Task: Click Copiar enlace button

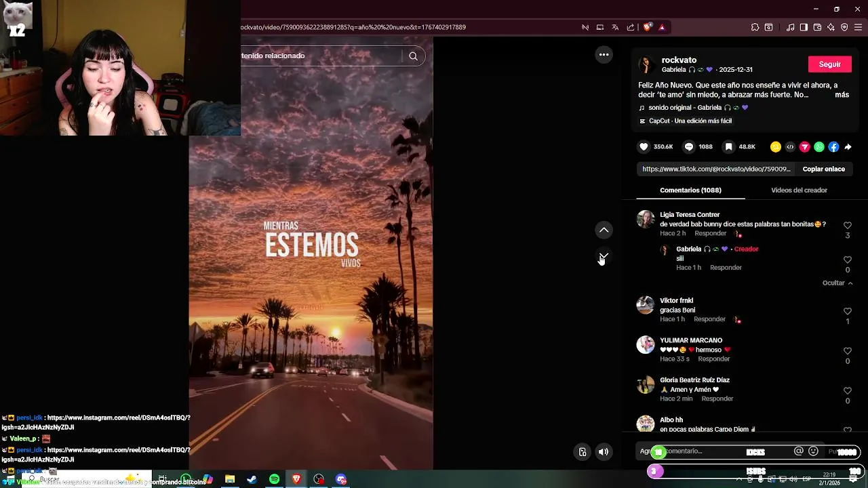Action: [823, 169]
